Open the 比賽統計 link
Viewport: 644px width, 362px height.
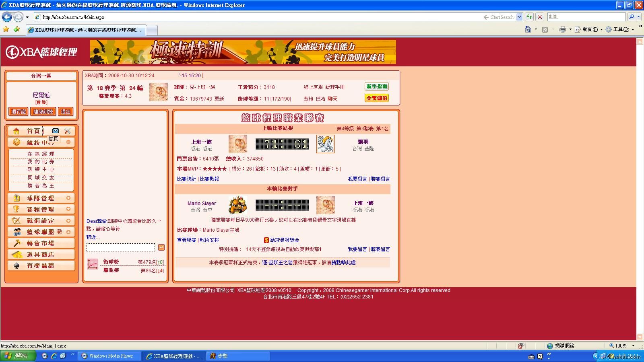pos(186,179)
